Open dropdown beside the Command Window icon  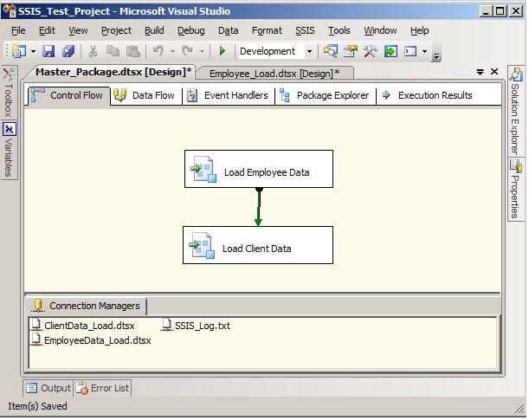pyautogui.click(x=424, y=52)
